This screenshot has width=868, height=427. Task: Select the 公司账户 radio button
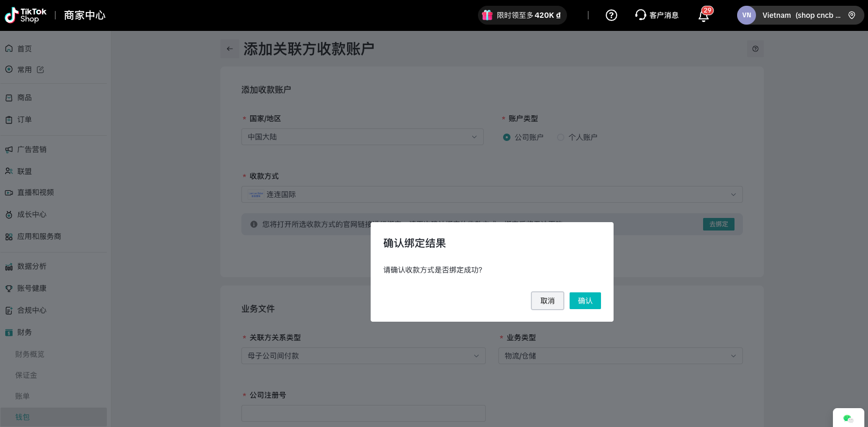[x=507, y=137]
